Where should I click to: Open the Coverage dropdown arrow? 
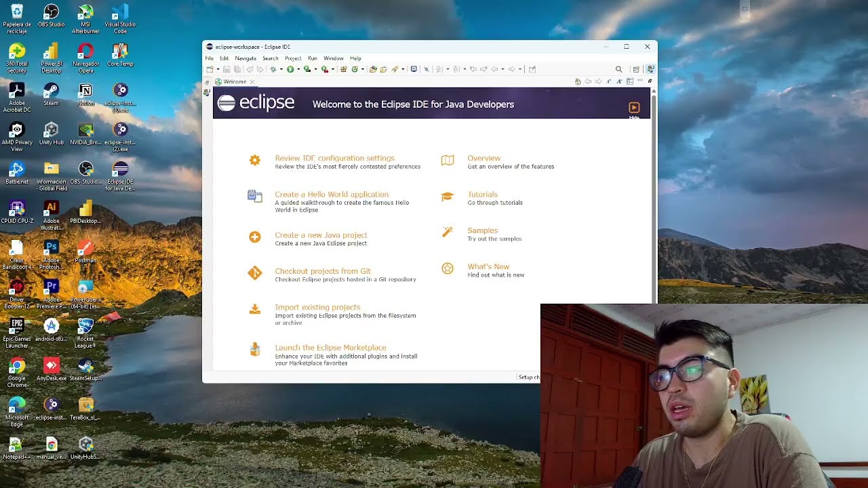point(315,69)
